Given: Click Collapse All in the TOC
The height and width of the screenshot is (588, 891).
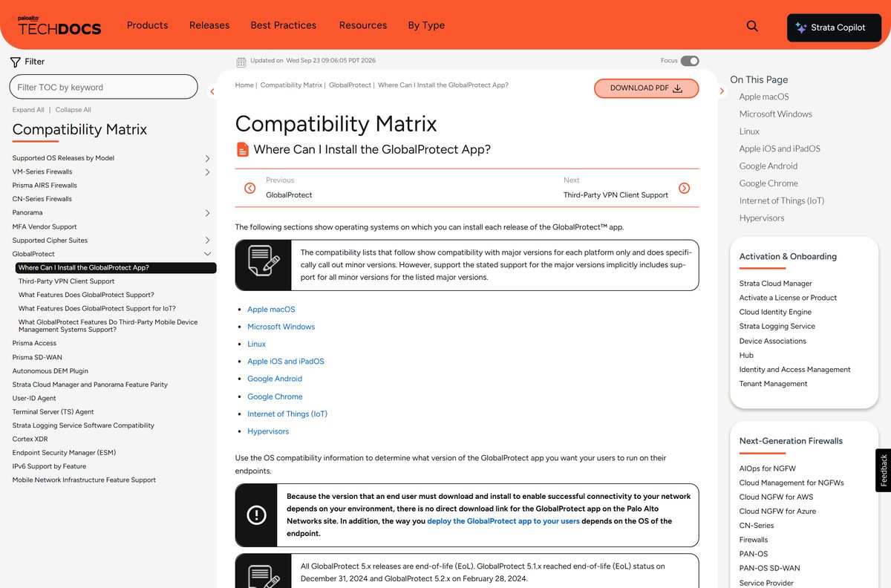Looking at the screenshot, I should 74,110.
